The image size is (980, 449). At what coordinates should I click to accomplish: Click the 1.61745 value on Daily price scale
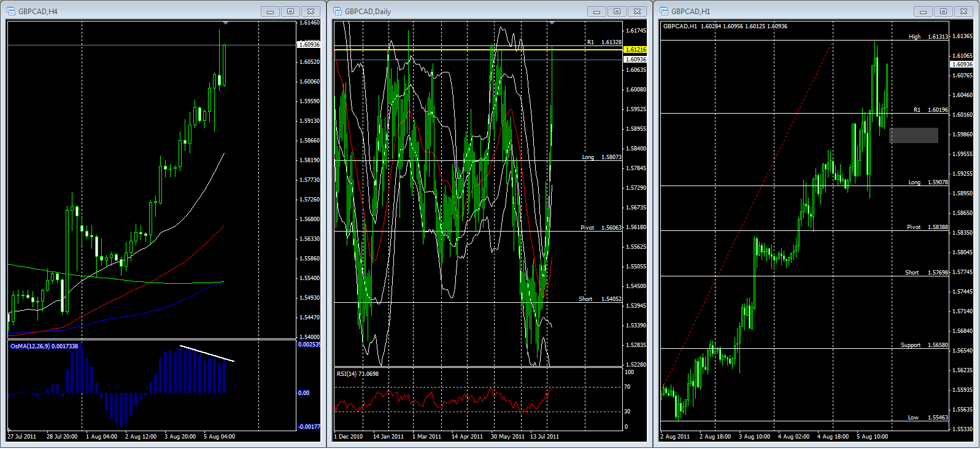[636, 31]
